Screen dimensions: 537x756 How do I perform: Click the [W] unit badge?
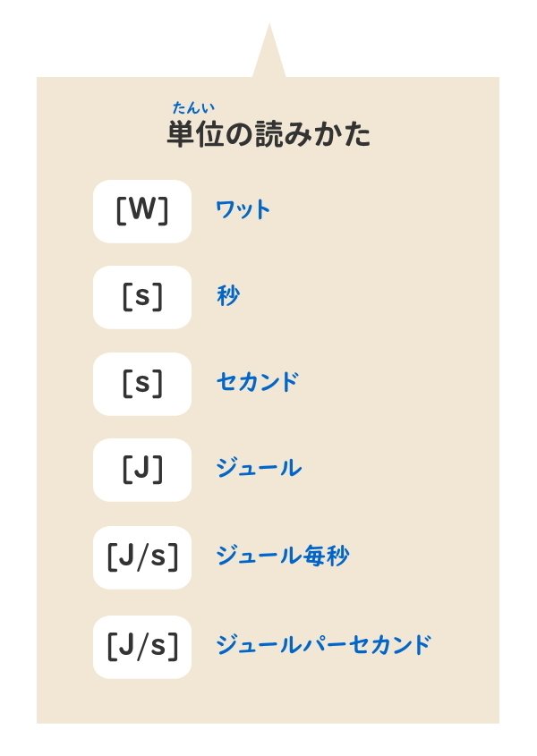pyautogui.click(x=142, y=212)
